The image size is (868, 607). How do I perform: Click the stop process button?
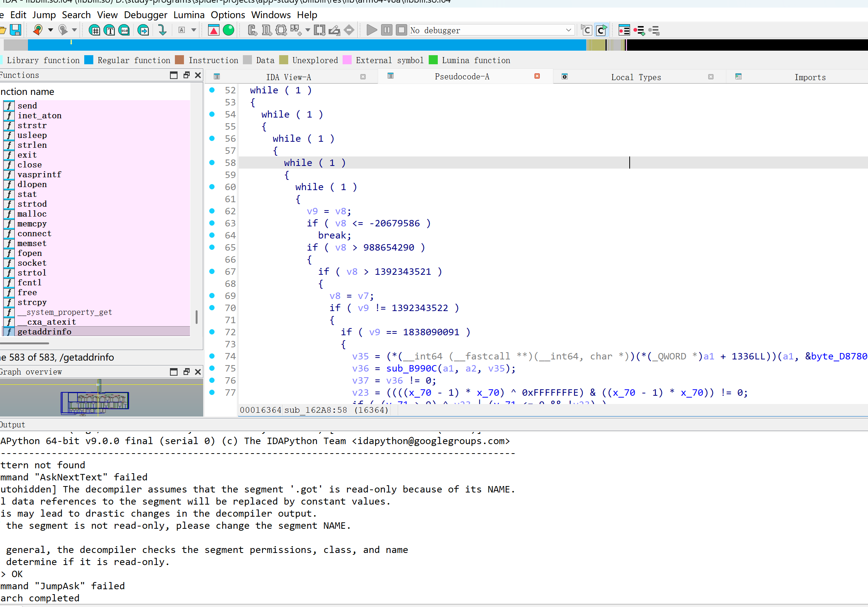402,30
